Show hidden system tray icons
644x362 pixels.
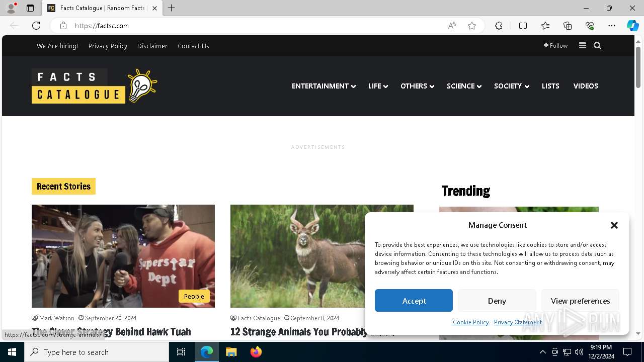(542, 352)
